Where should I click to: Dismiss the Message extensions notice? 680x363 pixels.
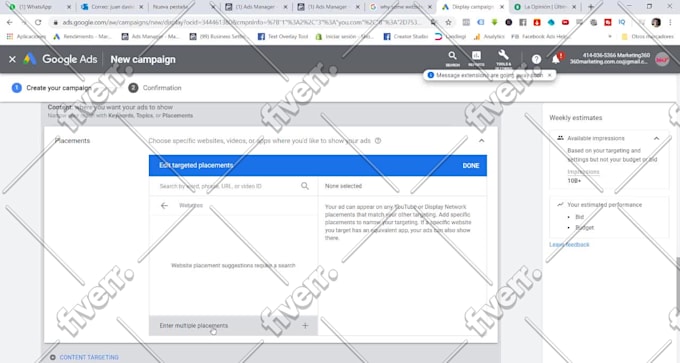(x=549, y=75)
